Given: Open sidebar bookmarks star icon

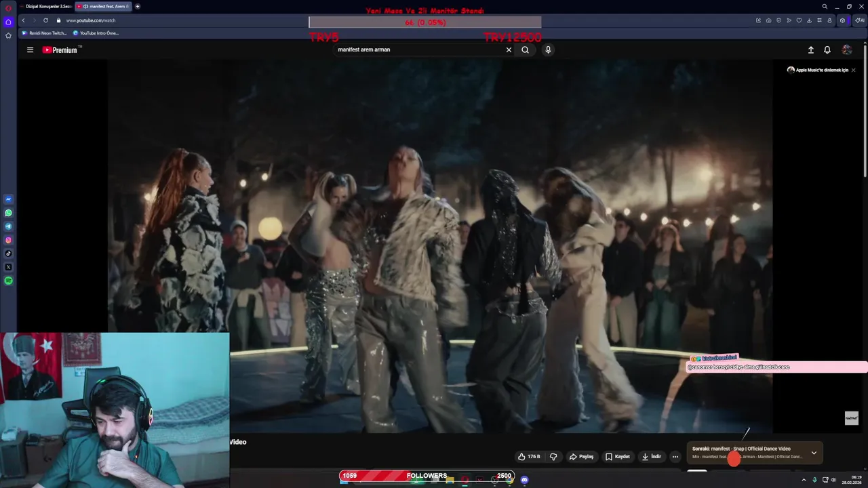Looking at the screenshot, I should [x=8, y=35].
